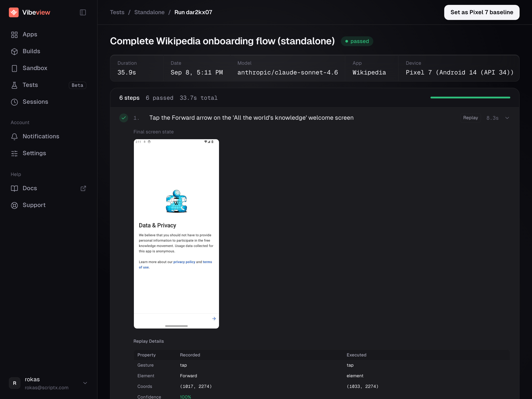This screenshot has height=399, width=532.
Task: Click the 33.7s total text
Action: (x=199, y=98)
